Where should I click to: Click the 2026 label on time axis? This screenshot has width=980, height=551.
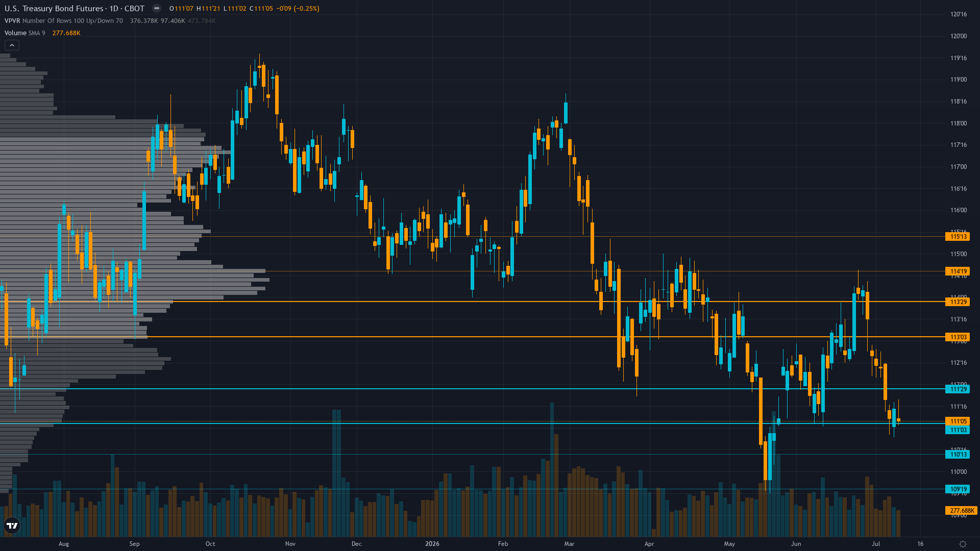(x=432, y=544)
